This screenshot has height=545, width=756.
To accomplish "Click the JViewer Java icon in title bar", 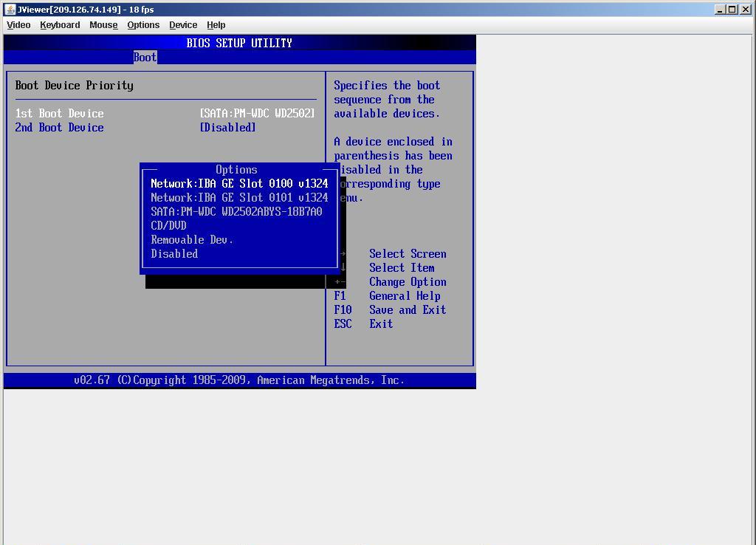I will click(x=10, y=10).
